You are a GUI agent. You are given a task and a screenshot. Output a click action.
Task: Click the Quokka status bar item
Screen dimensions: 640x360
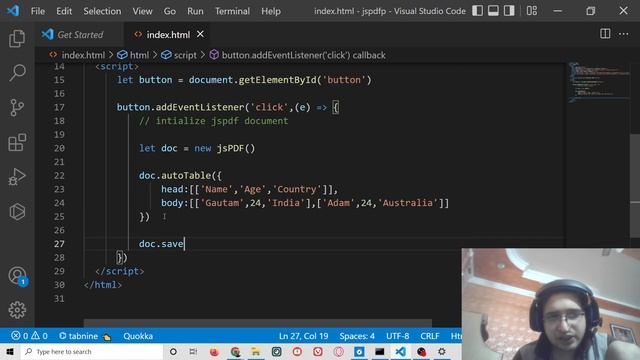click(x=138, y=336)
